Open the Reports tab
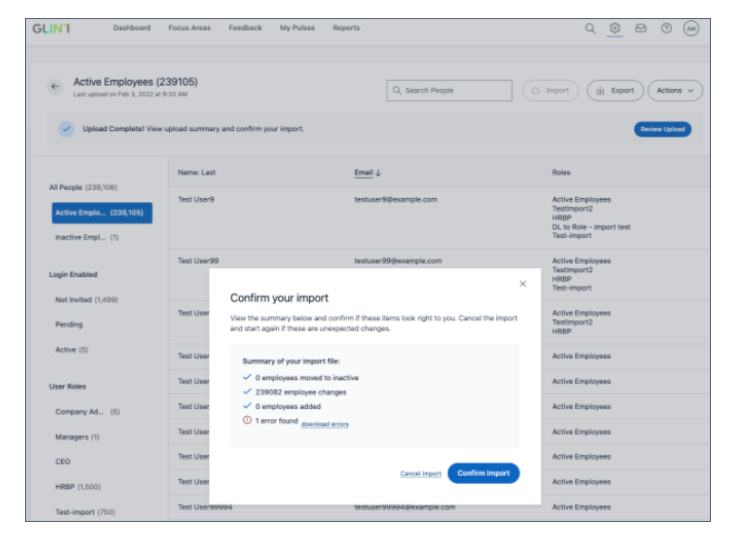 [346, 28]
